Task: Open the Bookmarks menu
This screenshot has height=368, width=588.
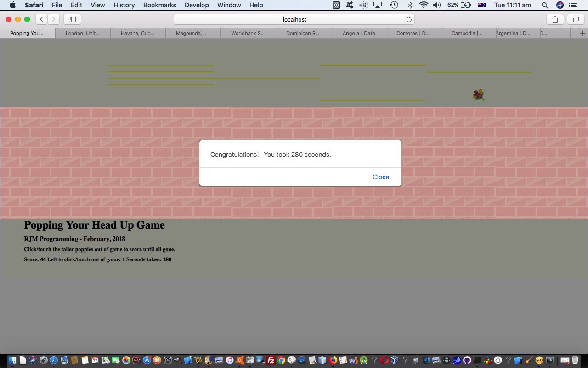Action: (x=159, y=5)
